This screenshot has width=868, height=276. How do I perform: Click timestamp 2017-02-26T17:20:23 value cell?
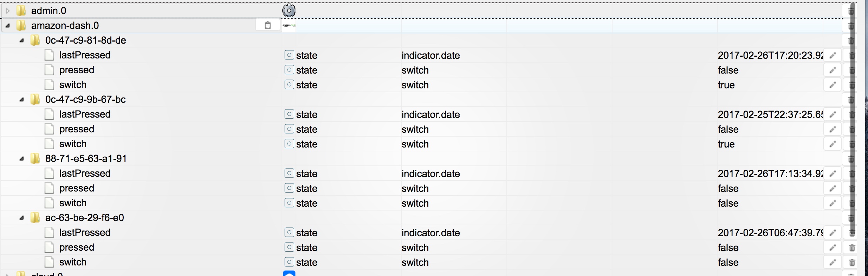(x=770, y=55)
